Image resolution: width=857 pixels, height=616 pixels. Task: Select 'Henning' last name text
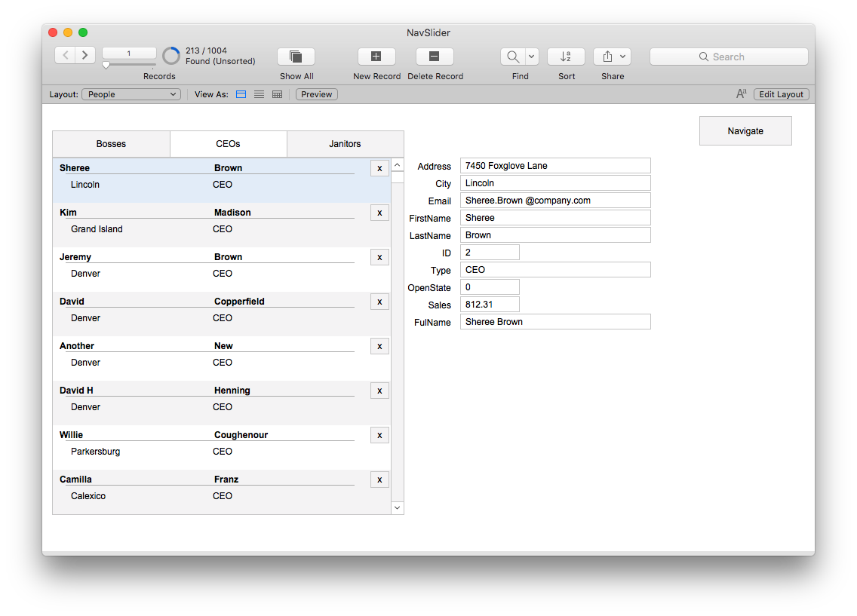[232, 391]
